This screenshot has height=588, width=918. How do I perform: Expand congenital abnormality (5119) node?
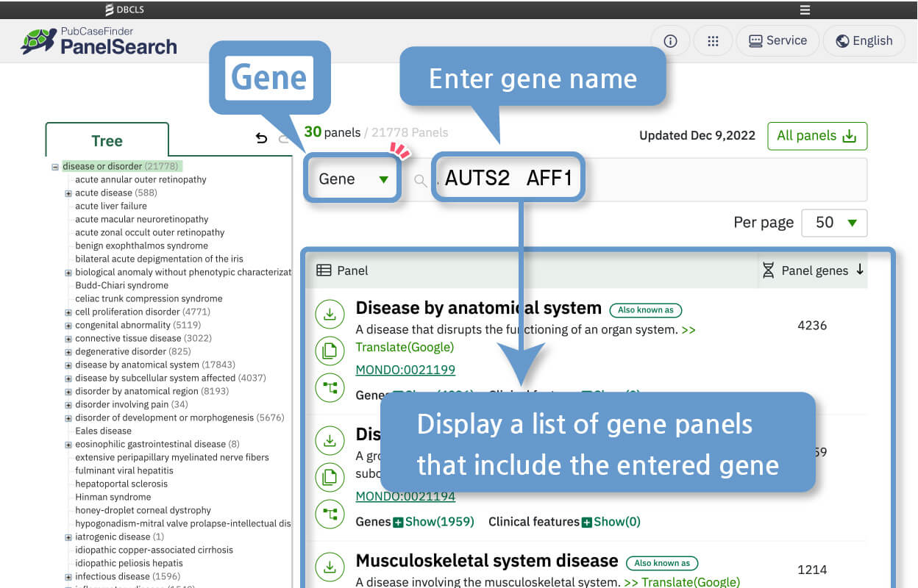point(68,326)
